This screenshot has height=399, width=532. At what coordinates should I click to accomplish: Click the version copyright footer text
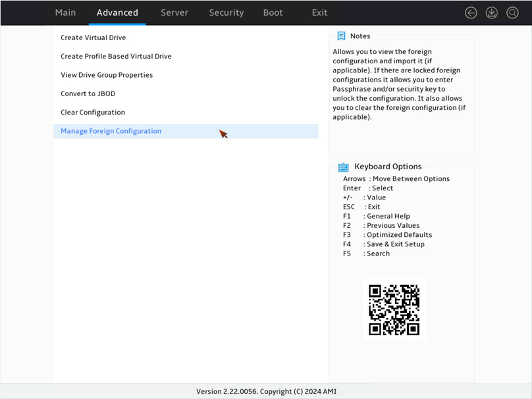[x=267, y=392]
